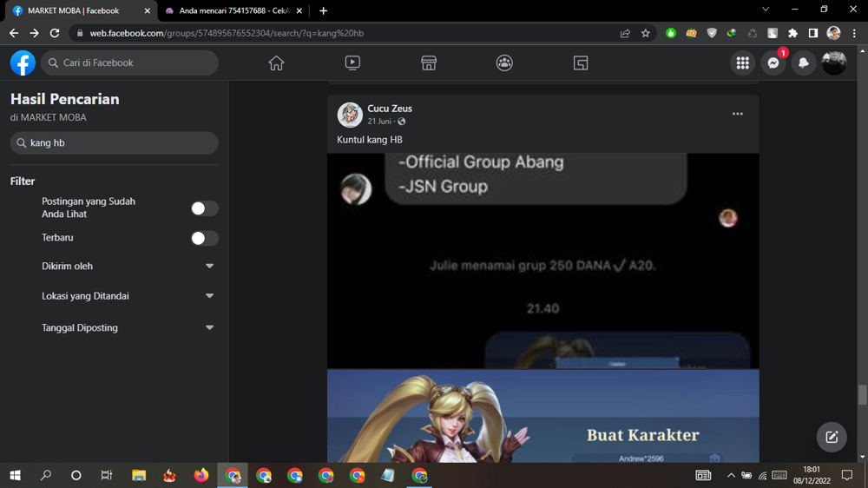Screen dimensions: 868x488
Task: Show hidden system tray icons
Action: click(731, 475)
